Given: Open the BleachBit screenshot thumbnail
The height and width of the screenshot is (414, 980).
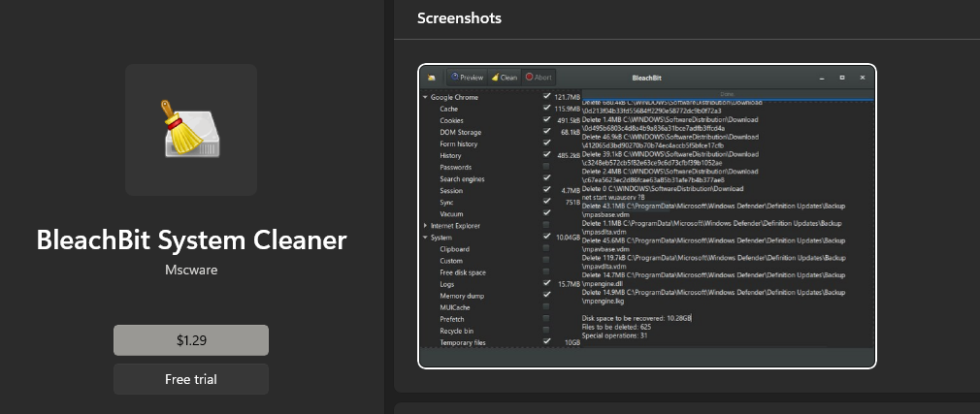Looking at the screenshot, I should pyautogui.click(x=647, y=216).
